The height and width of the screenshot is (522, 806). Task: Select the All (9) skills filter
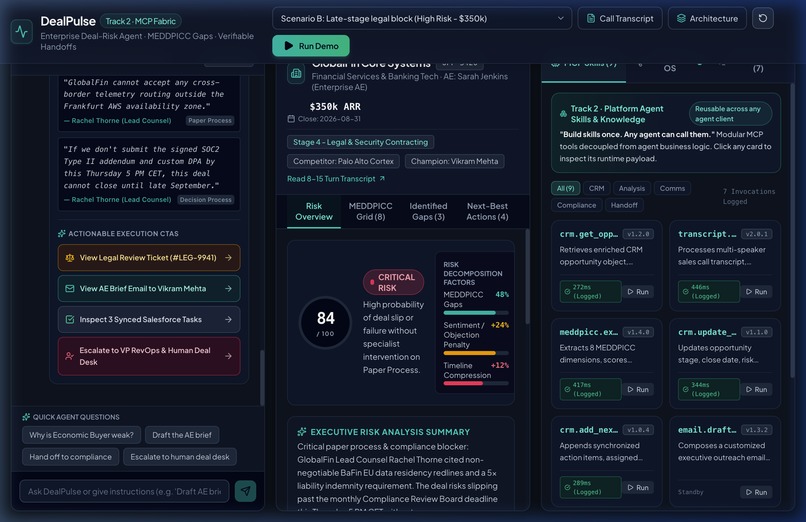(565, 188)
